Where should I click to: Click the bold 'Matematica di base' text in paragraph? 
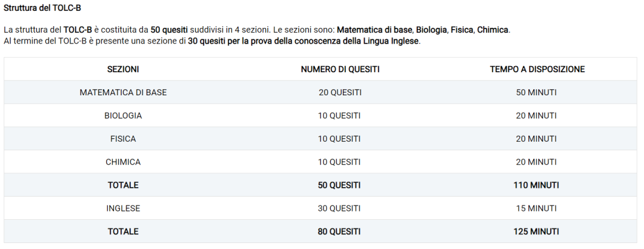coord(374,30)
